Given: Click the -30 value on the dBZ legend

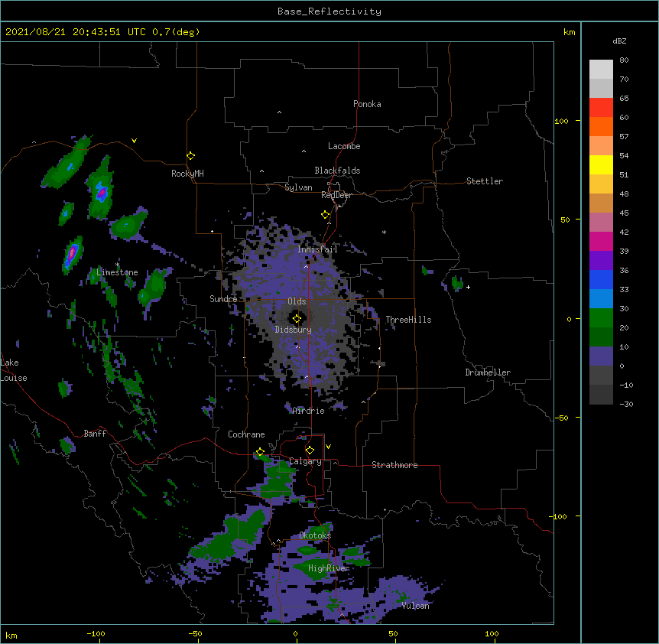Looking at the screenshot, I should pyautogui.click(x=626, y=404).
